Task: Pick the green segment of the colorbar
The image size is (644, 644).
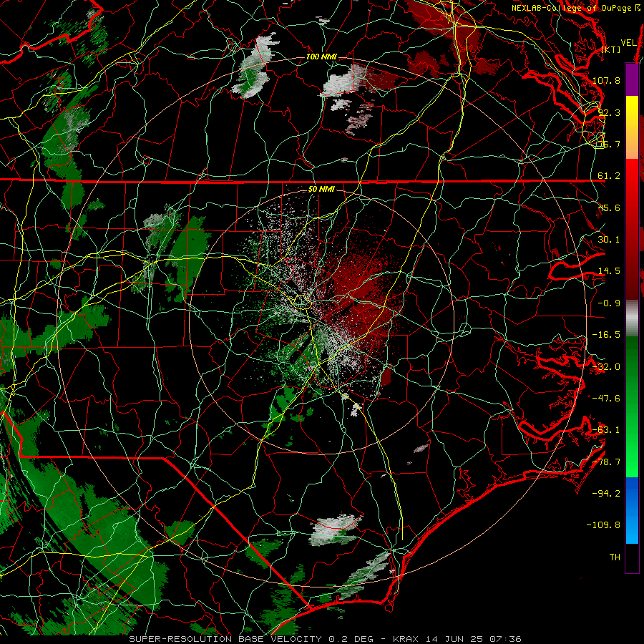Action: click(x=632, y=406)
